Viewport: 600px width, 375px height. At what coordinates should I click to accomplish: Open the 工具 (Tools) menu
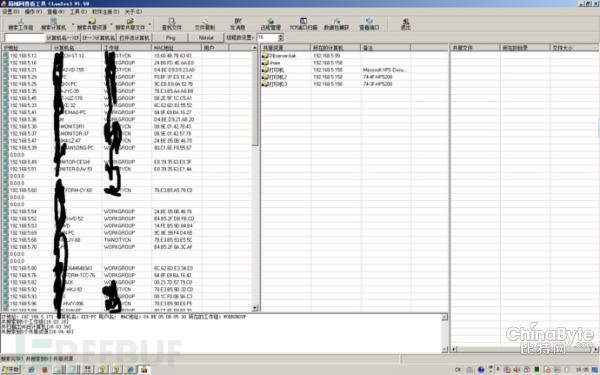[x=78, y=12]
